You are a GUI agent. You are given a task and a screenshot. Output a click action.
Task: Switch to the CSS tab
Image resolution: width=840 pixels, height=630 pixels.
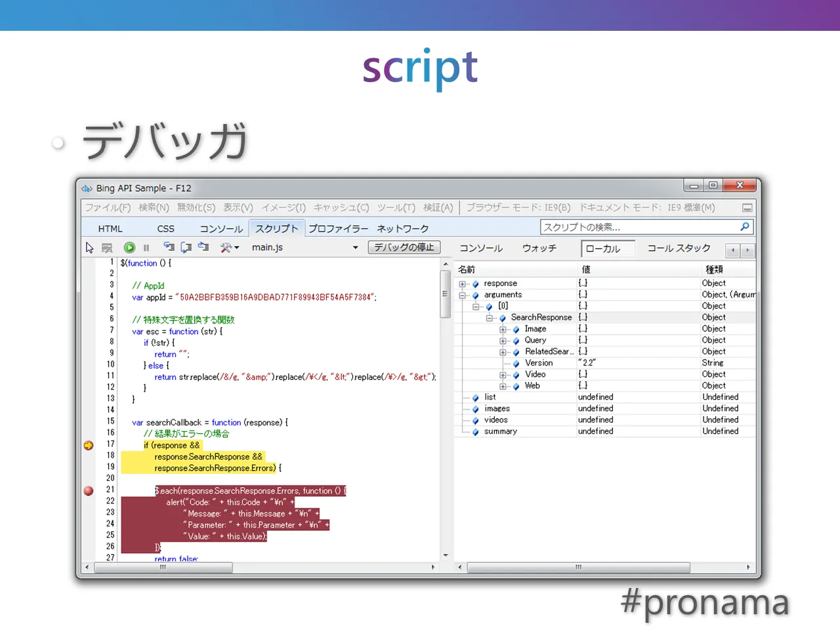click(x=166, y=228)
